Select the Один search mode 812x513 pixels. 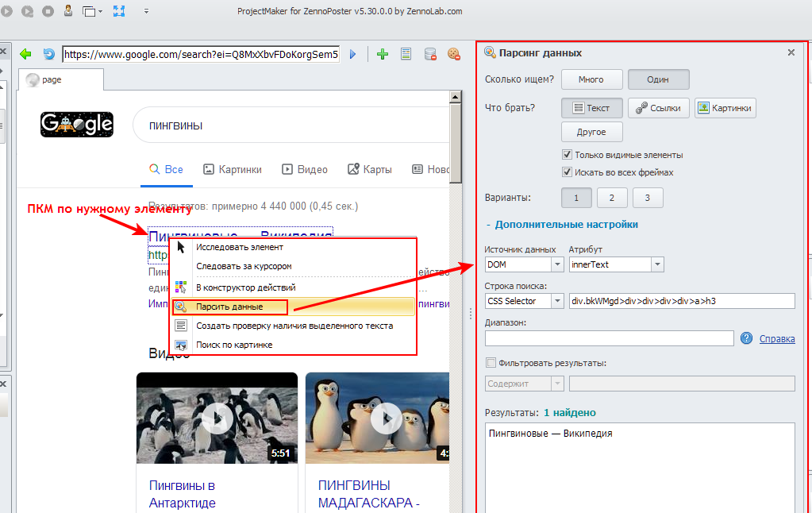[658, 79]
